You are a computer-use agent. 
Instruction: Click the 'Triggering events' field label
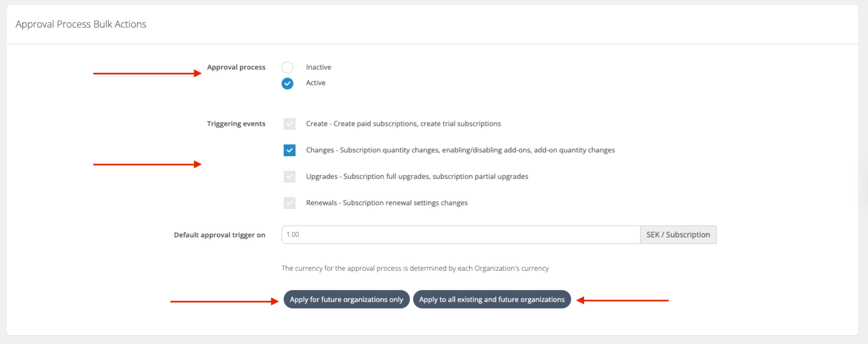(x=236, y=124)
